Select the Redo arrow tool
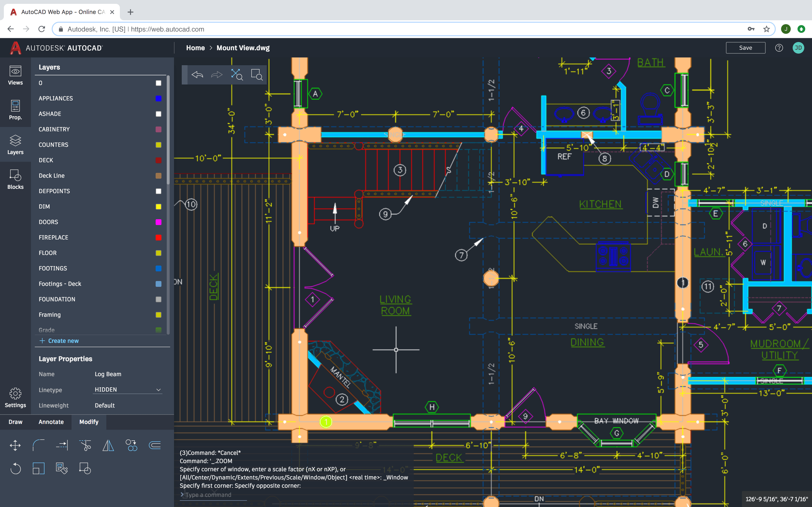This screenshot has width=812, height=507. 216,75
